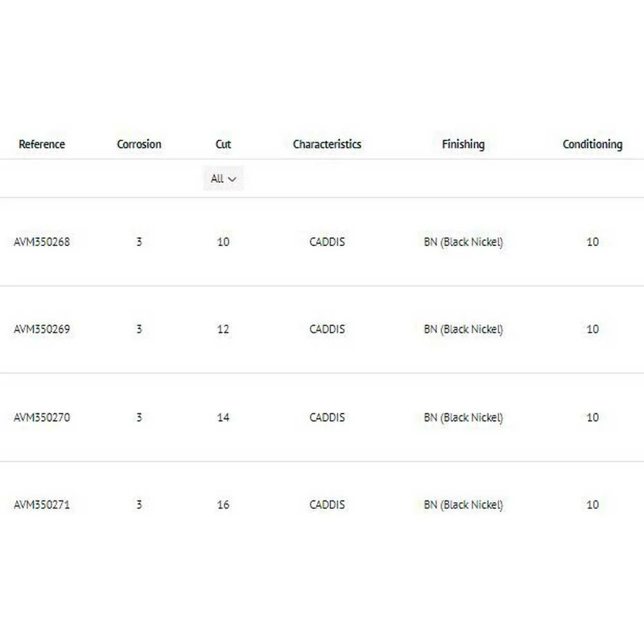Screen dimensions: 644x644
Task: Click the Cut column header
Action: [x=223, y=144]
